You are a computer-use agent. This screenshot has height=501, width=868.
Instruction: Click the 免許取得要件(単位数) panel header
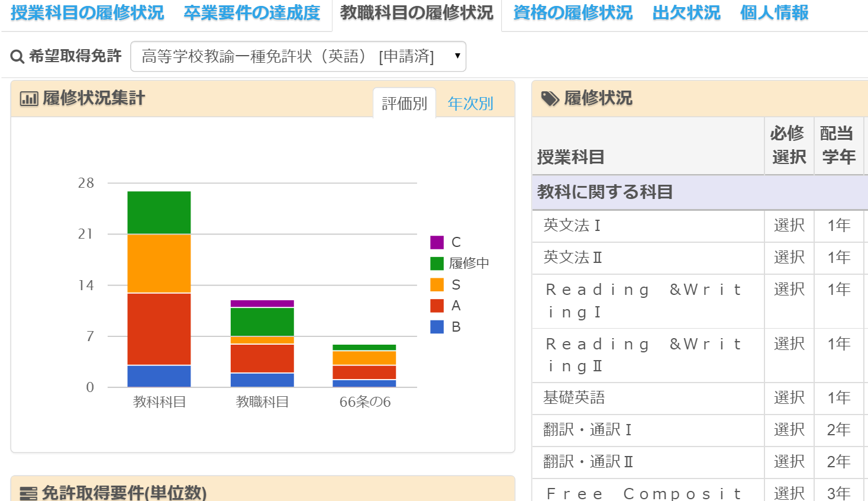[263, 489]
